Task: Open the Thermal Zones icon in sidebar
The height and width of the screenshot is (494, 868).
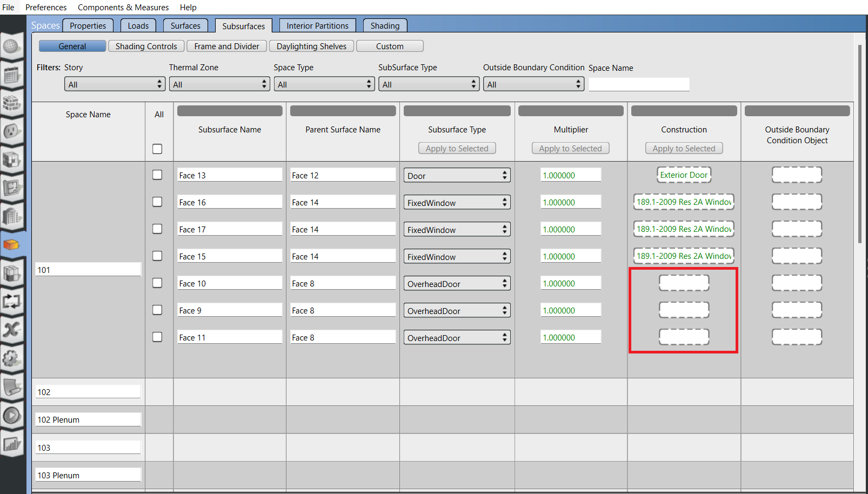Action: 11,273
